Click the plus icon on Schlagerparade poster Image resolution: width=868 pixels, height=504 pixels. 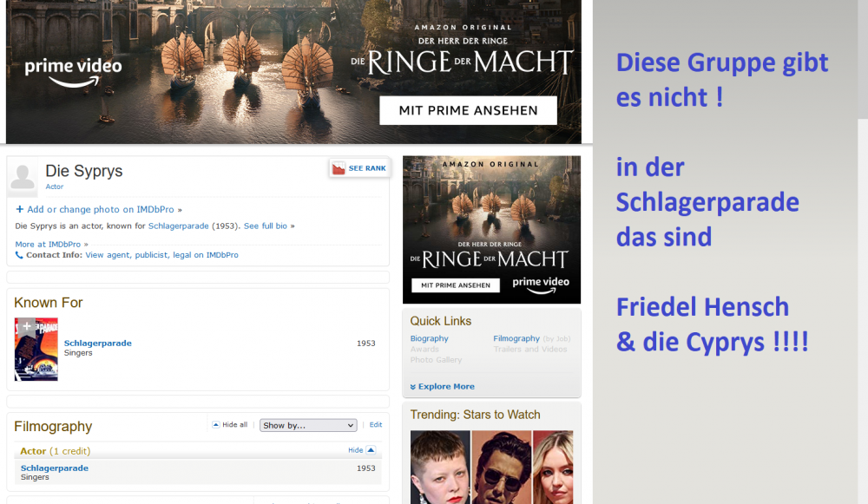pyautogui.click(x=26, y=326)
